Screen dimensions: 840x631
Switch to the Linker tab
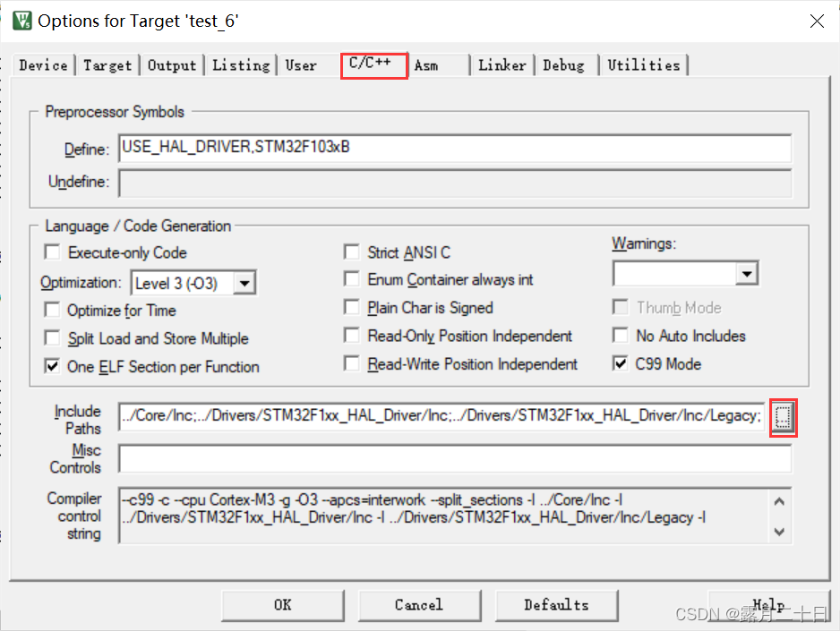click(x=502, y=65)
